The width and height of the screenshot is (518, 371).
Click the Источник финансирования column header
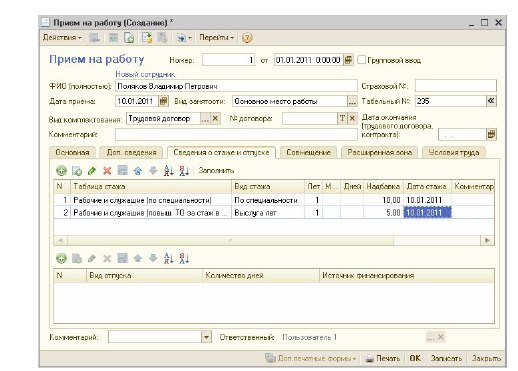[x=407, y=275]
